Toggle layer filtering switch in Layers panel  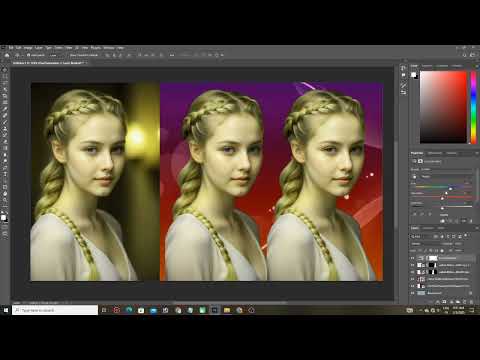[x=466, y=236]
